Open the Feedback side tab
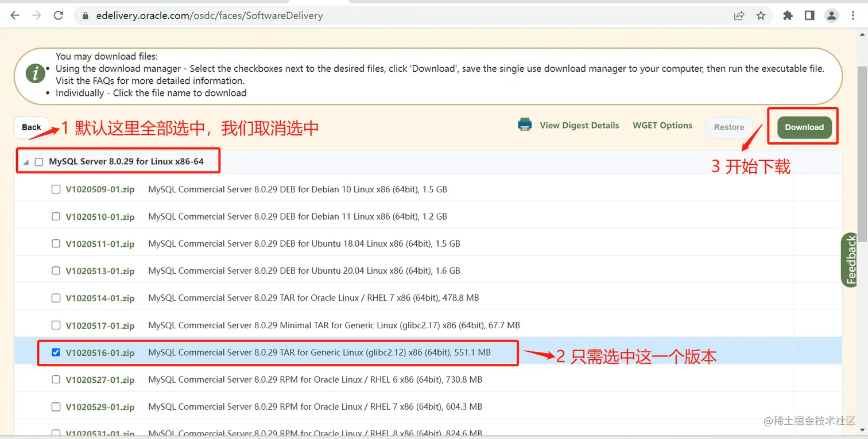This screenshot has width=868, height=439. [851, 259]
